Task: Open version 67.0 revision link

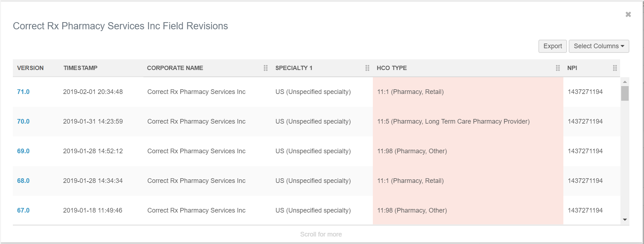Action: pyautogui.click(x=23, y=210)
